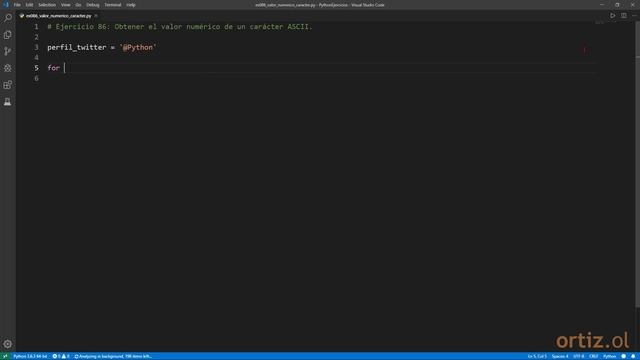
Task: Open the Search panel in activity bar
Action: pos(7,18)
